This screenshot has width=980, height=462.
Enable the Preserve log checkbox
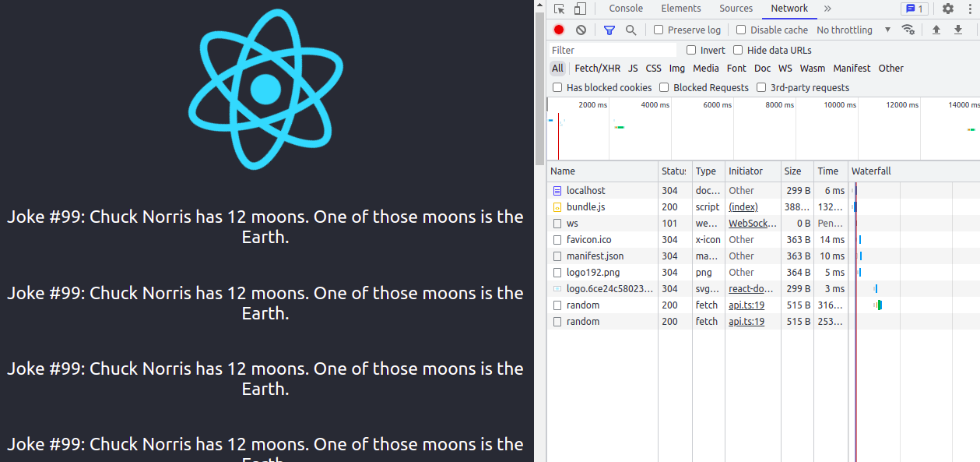[x=659, y=30]
